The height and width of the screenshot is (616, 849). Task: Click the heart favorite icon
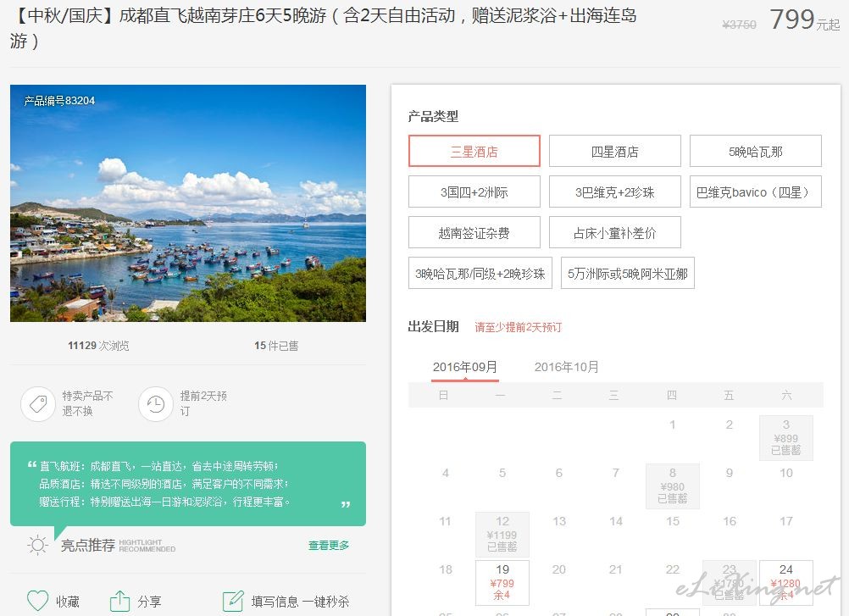tap(38, 601)
